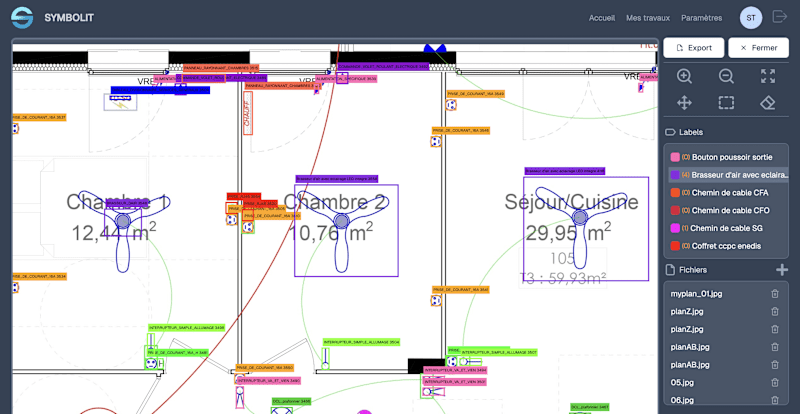Select the ceiling fan detection box in Chambre 2
This screenshot has height=414, width=800.
click(x=346, y=231)
